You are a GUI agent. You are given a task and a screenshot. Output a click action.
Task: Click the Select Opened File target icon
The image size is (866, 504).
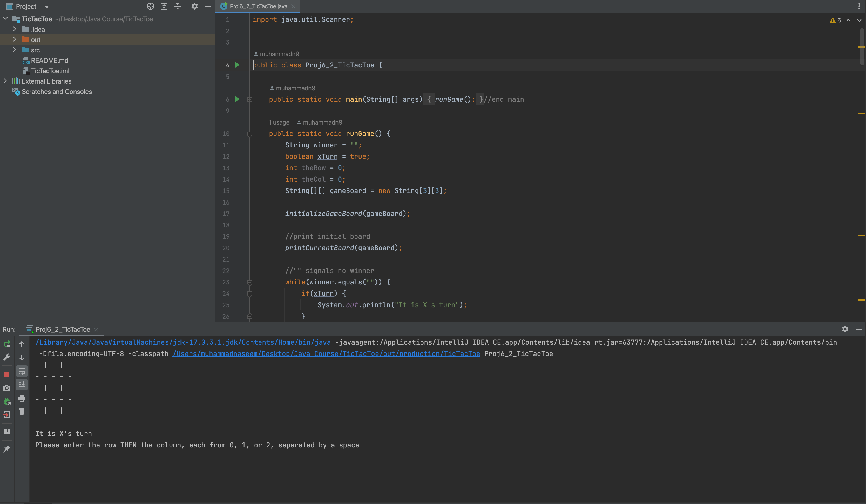click(x=150, y=6)
